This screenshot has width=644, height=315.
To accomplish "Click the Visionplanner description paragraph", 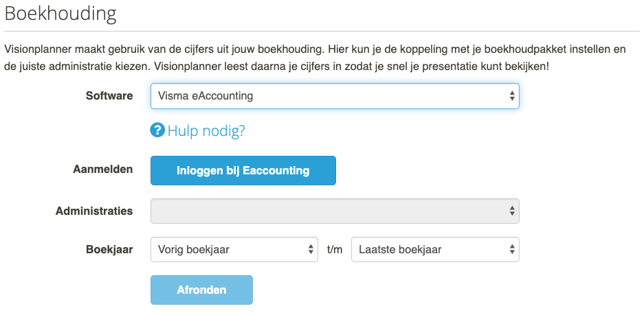I will (x=315, y=58).
